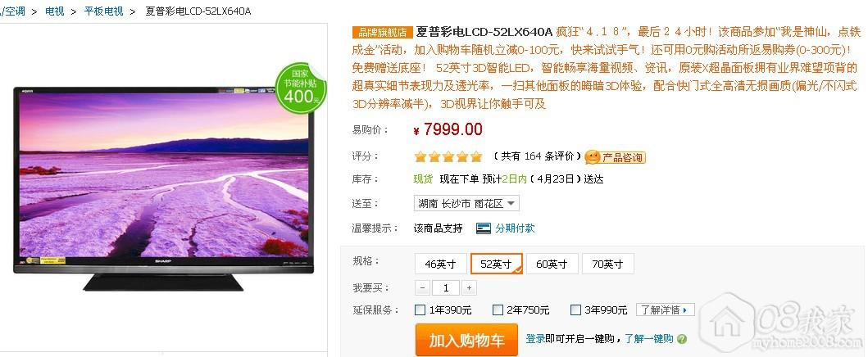Click the 产品咨询 smiley face icon
Screen dimensions: 868x357
(593, 157)
